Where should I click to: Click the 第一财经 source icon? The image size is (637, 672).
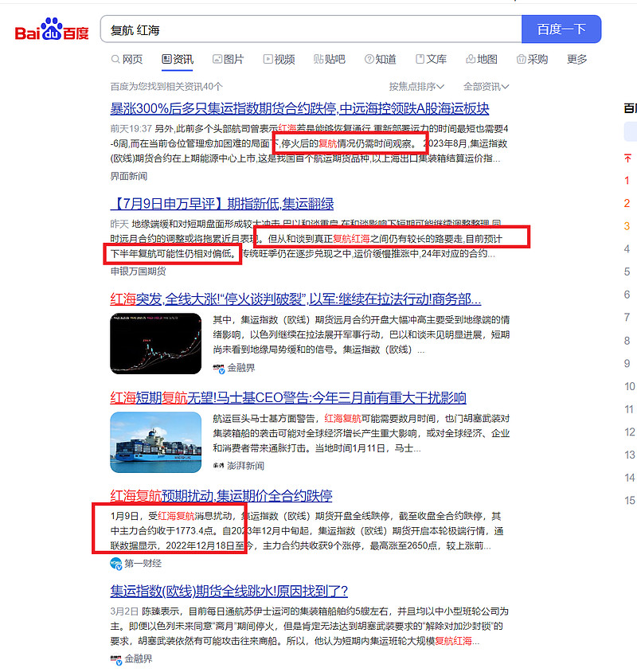[115, 564]
